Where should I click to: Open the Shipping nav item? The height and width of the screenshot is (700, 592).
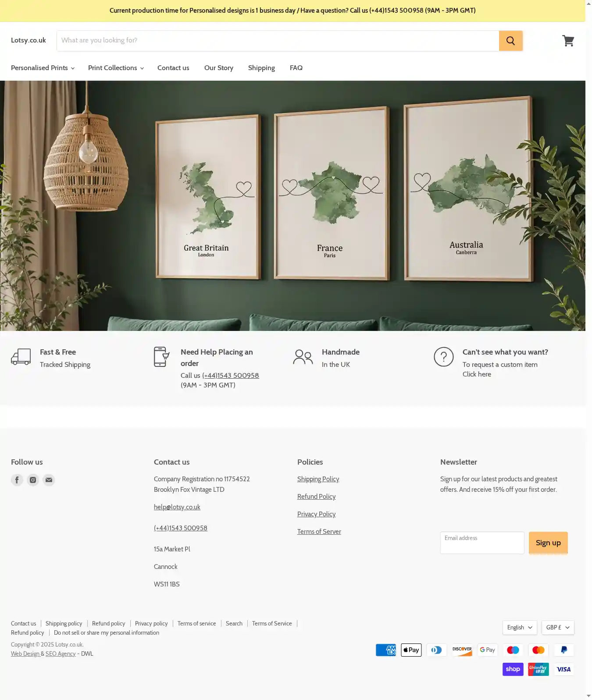point(261,68)
